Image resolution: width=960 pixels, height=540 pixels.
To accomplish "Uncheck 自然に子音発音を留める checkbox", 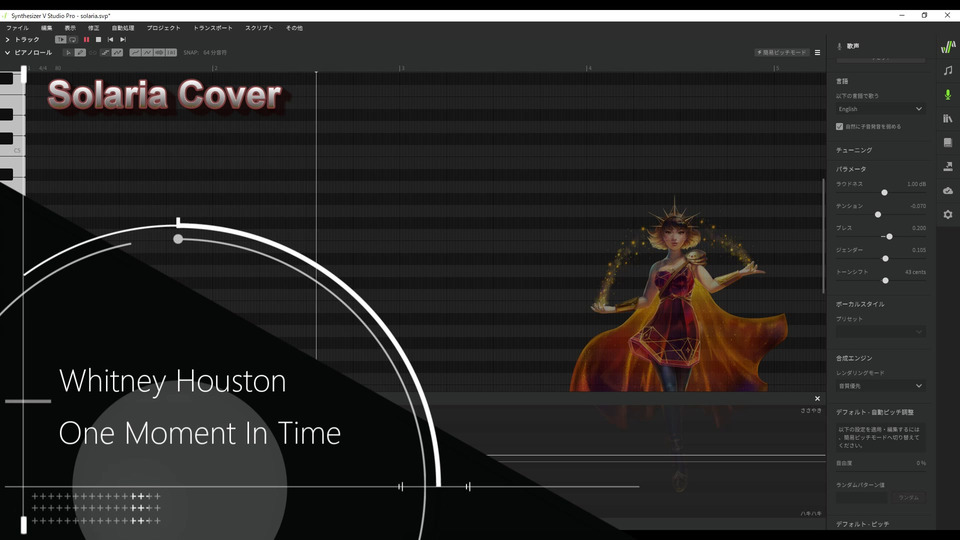I will (x=839, y=127).
